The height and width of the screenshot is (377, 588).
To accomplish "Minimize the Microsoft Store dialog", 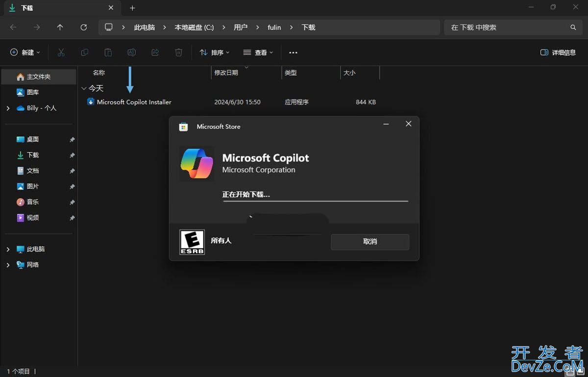I will click(x=386, y=124).
